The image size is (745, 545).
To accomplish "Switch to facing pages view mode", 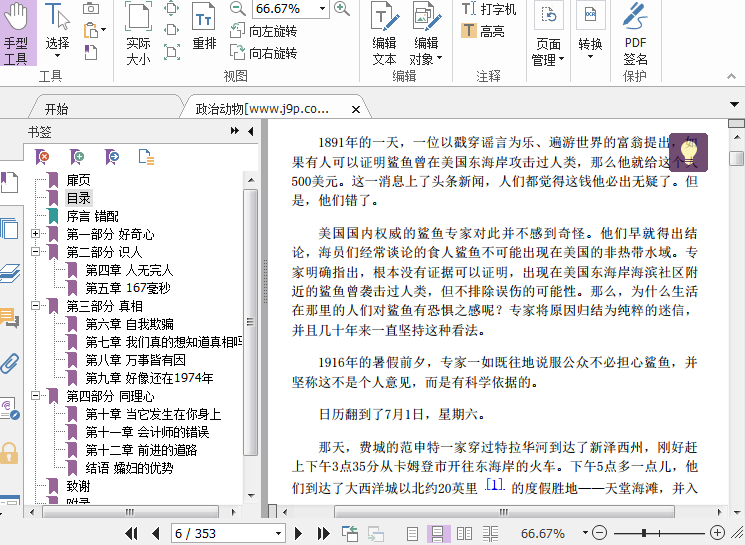I will tap(464, 534).
